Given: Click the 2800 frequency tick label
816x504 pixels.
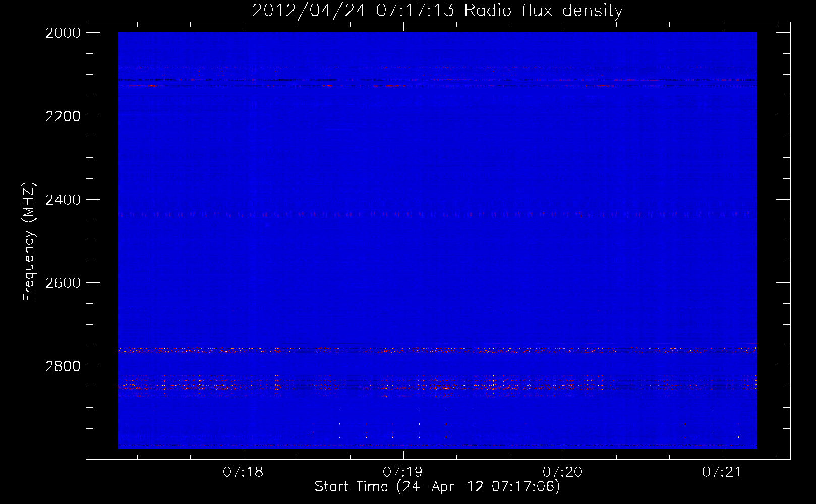Looking at the screenshot, I should [x=63, y=366].
